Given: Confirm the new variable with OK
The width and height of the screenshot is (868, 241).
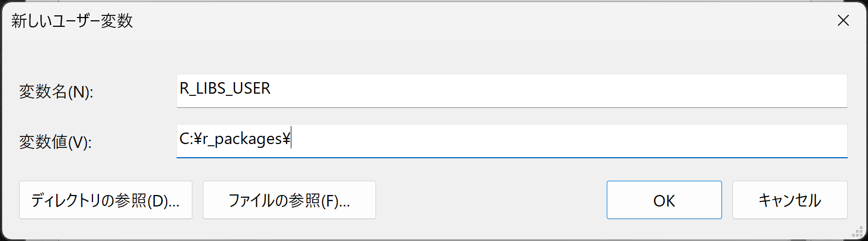Looking at the screenshot, I should (664, 200).
